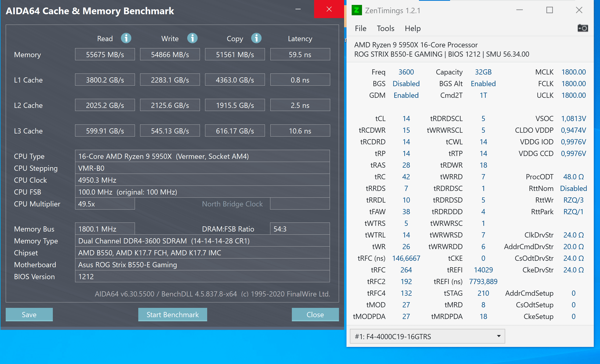Select the Memory Copy value 51561 MB/s

[235, 54]
